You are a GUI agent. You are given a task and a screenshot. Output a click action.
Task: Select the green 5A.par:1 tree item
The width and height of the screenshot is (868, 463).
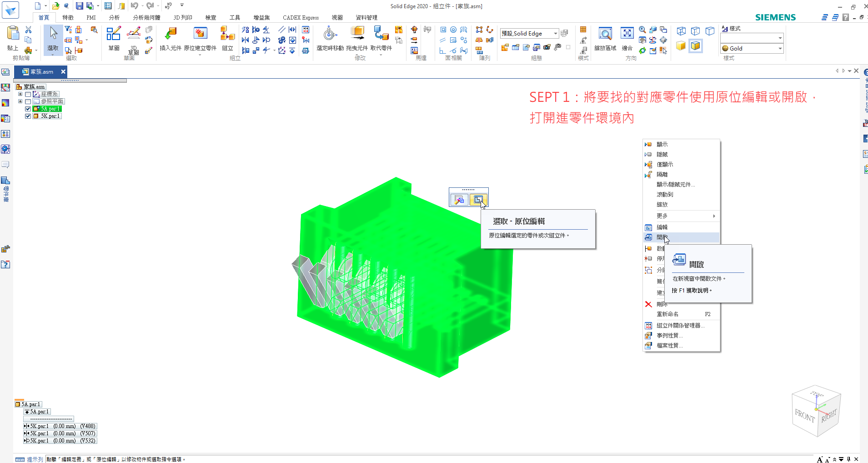tap(47, 109)
